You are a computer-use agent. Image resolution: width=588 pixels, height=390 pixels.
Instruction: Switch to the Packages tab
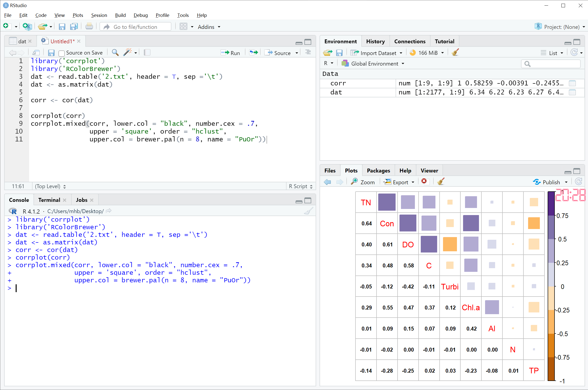click(x=378, y=171)
